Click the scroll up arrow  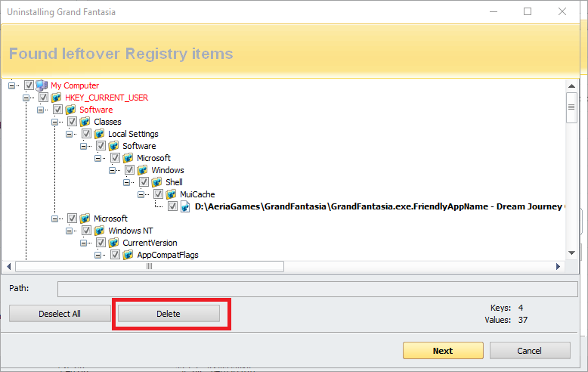(571, 86)
